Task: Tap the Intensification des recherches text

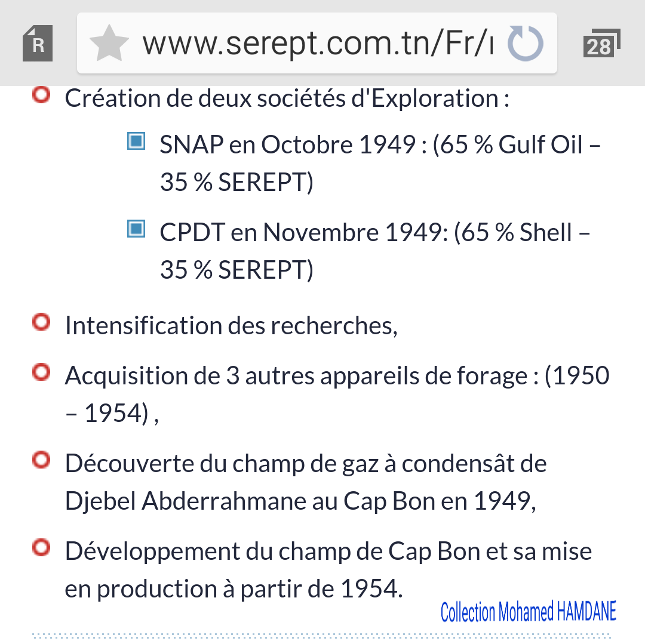Action: click(x=231, y=326)
